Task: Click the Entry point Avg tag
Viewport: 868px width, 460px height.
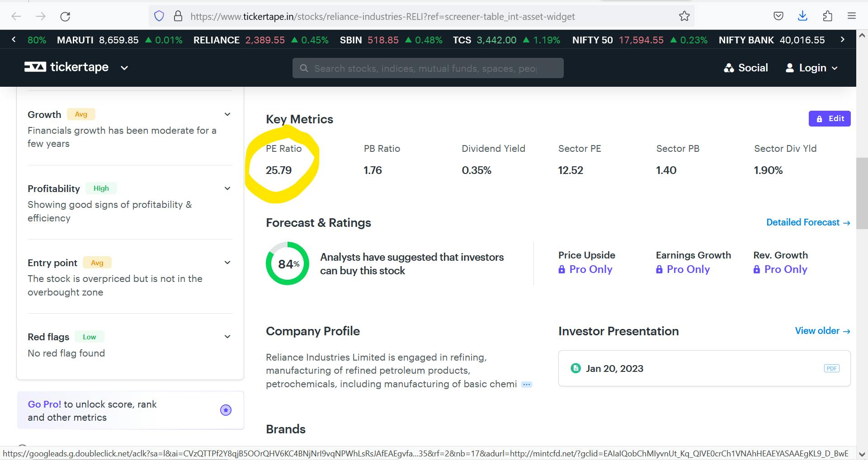Action: pos(97,263)
